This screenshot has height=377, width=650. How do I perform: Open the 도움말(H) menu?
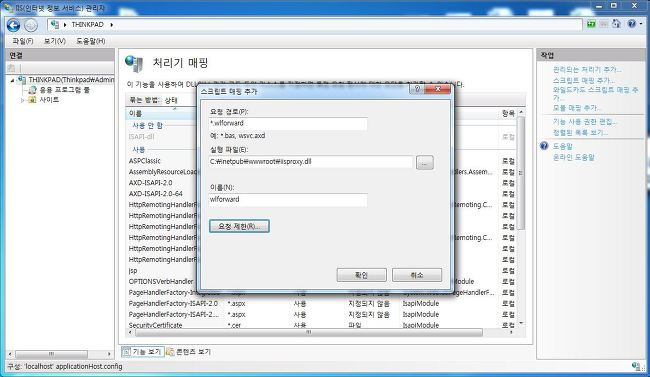(x=91, y=41)
